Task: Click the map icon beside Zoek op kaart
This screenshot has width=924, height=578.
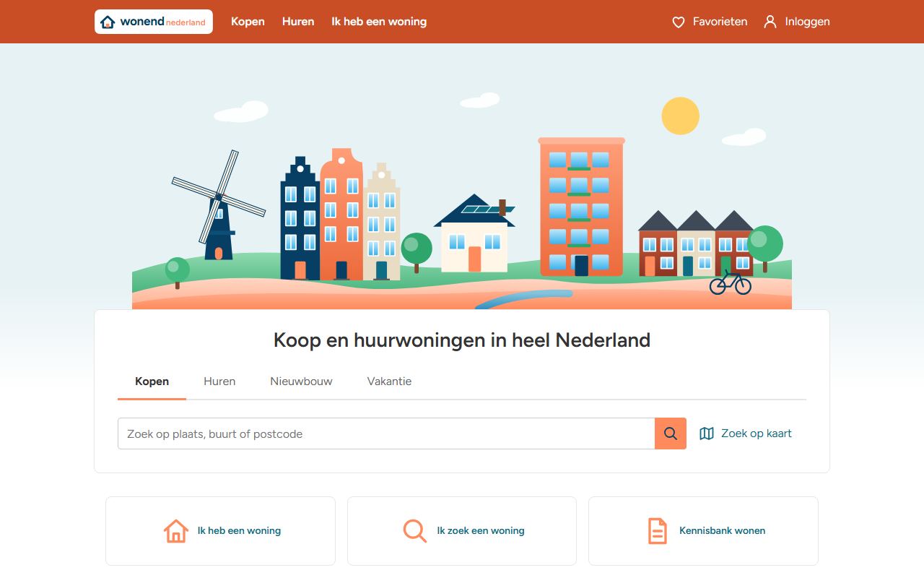Action: click(x=707, y=433)
